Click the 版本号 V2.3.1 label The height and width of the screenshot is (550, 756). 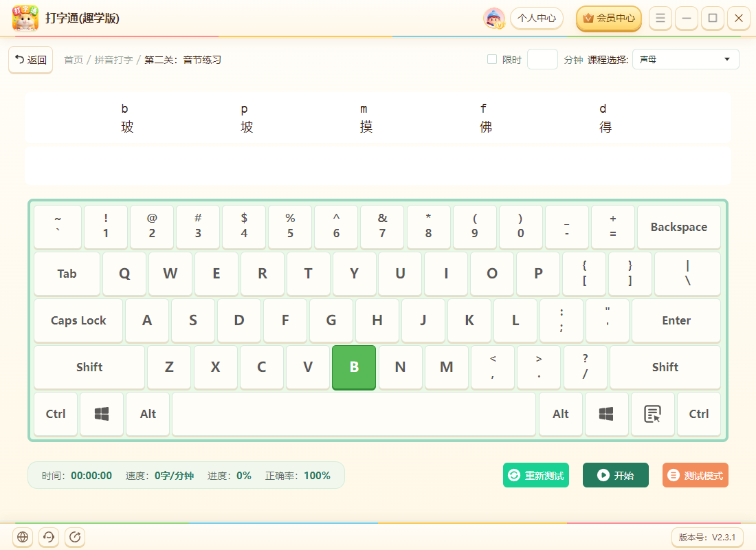click(707, 537)
